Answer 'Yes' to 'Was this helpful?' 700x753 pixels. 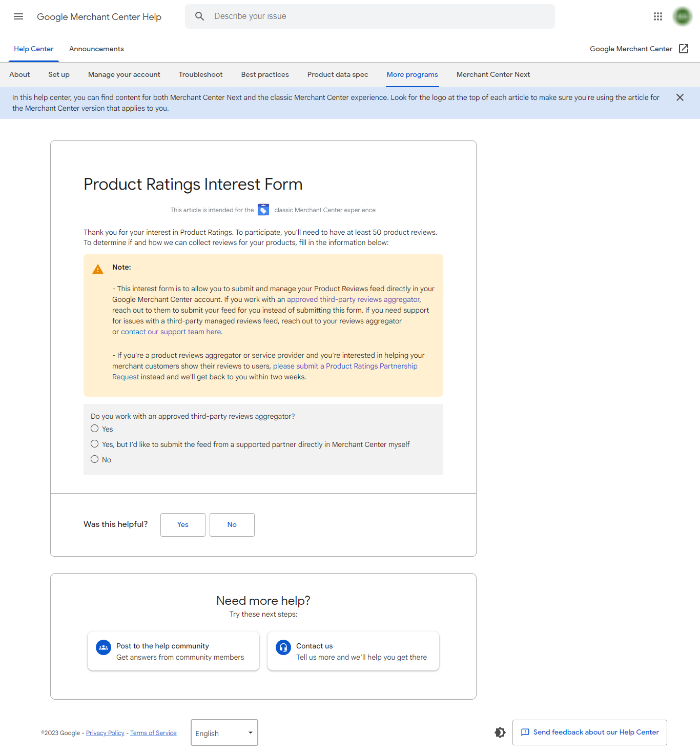tap(182, 524)
